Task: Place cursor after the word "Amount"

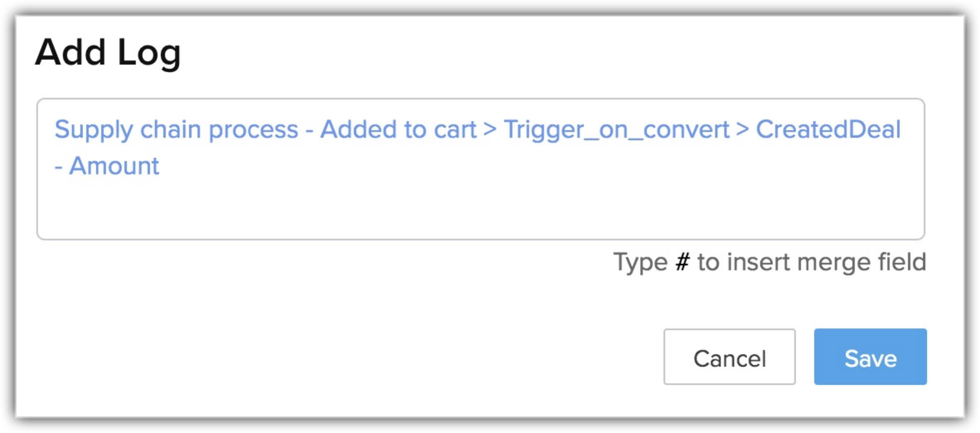Action: [x=160, y=166]
